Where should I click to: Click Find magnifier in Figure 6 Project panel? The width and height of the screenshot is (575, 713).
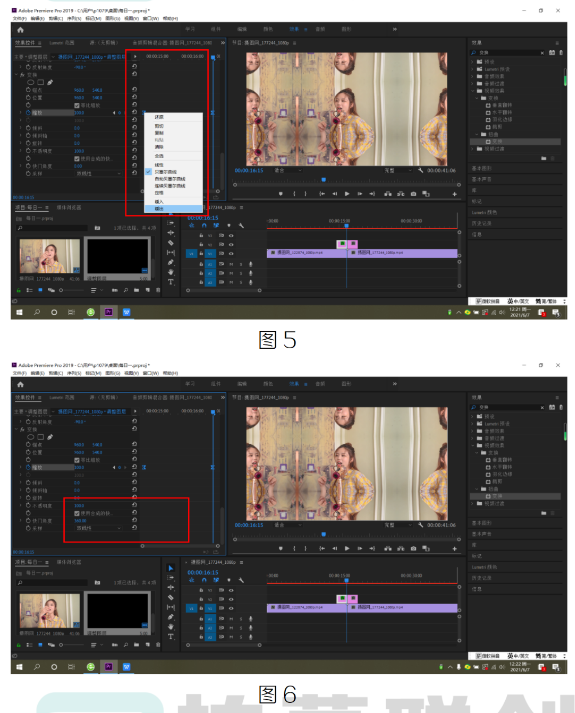pyautogui.click(x=125, y=644)
